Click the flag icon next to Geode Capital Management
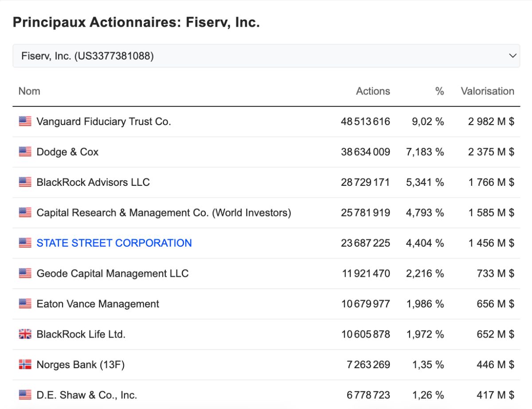This screenshot has height=409, width=532. [25, 273]
